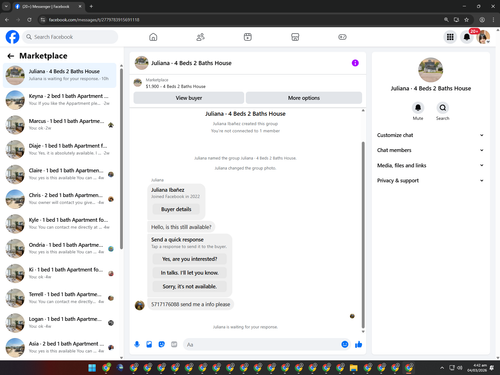Choose a sticker icon in composer
Viewport: 500px width, 375px height.
[x=162, y=344]
